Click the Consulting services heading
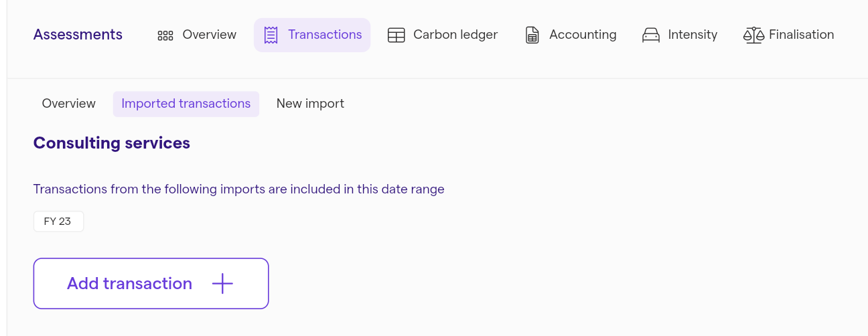Screen dimensions: 868x336 (x=112, y=143)
